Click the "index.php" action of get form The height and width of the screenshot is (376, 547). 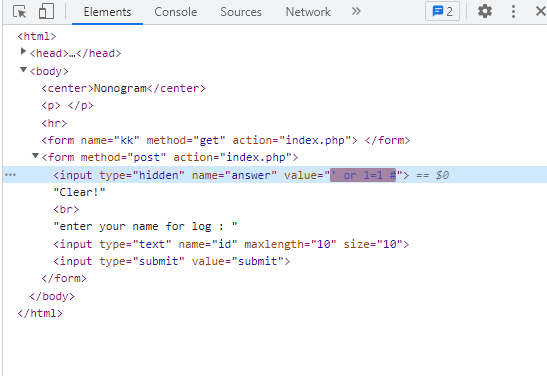click(x=315, y=140)
